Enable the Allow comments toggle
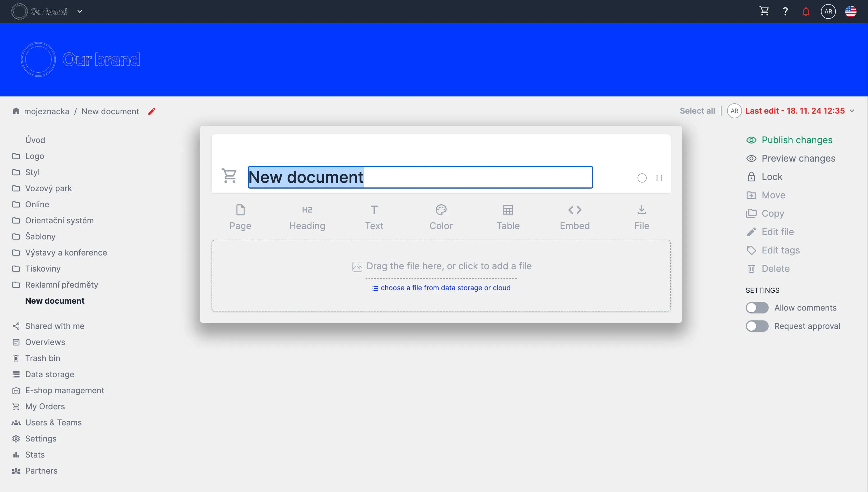This screenshot has height=492, width=868. coord(757,307)
